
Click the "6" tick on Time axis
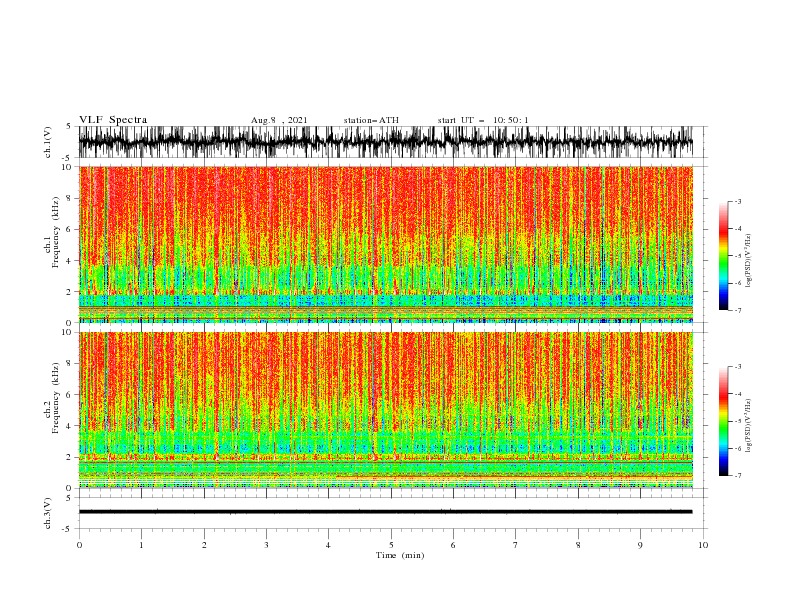point(453,545)
